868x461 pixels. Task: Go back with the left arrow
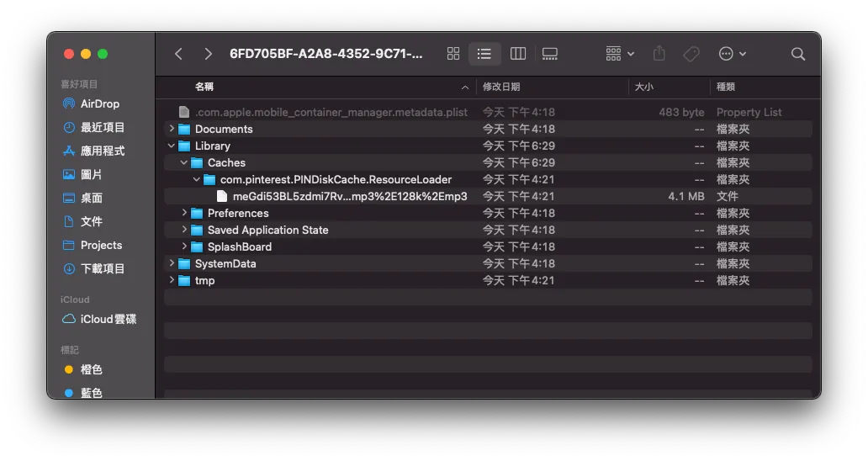tap(178, 54)
